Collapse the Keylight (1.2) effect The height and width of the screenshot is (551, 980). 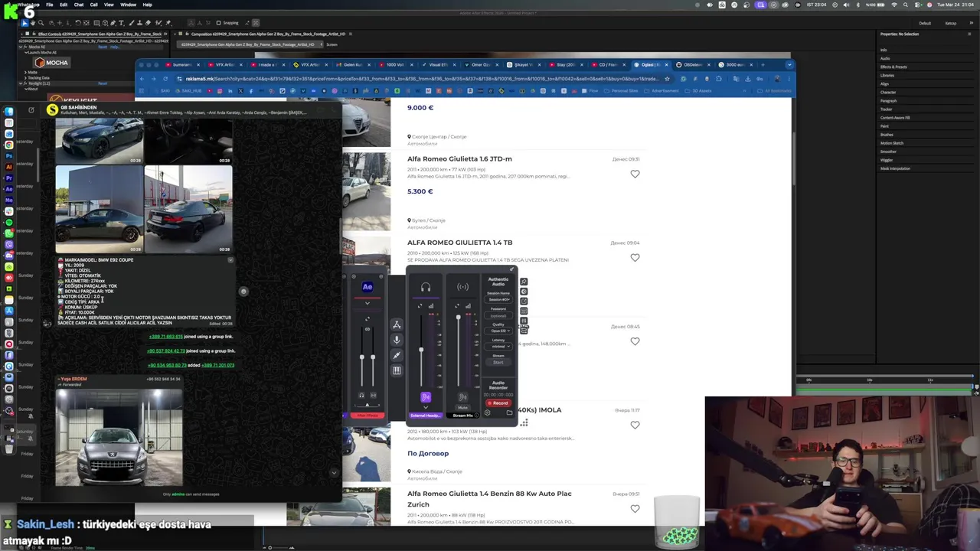click(x=21, y=83)
